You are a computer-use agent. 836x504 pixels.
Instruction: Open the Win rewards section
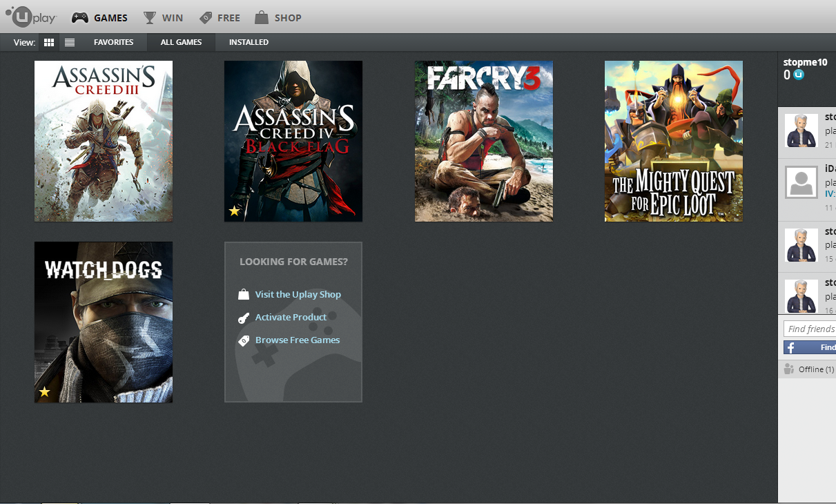[x=163, y=18]
